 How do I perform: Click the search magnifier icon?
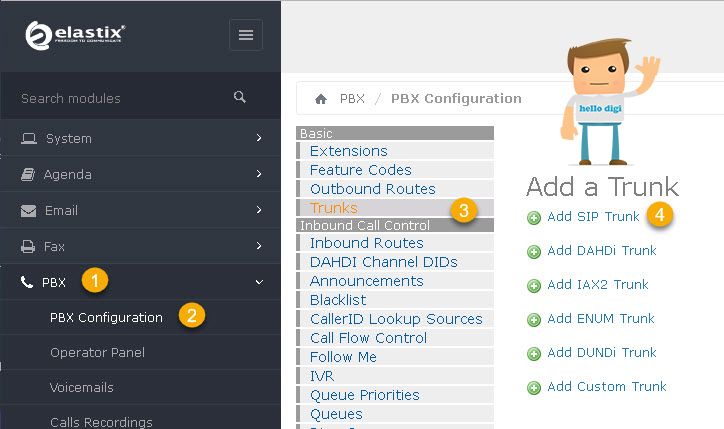click(240, 97)
